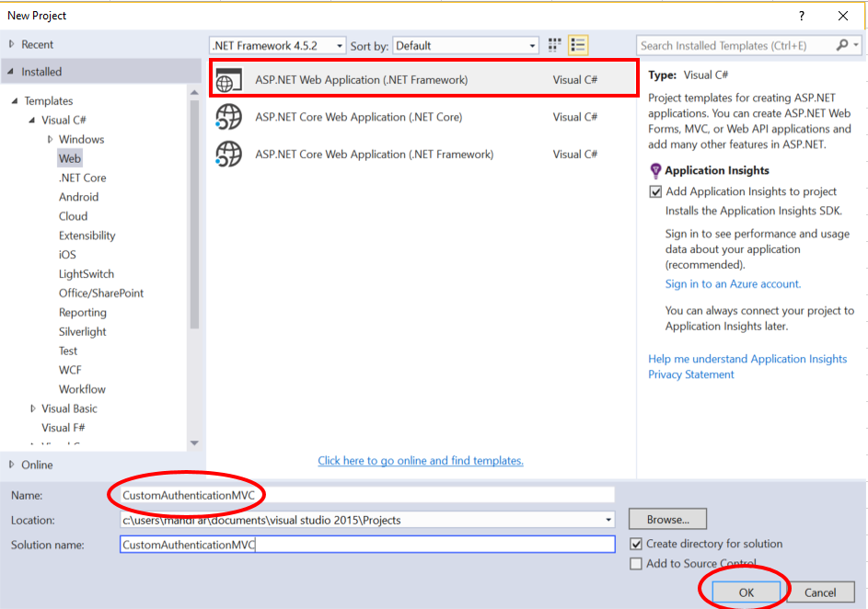Click the templates tree scrollbar down arrow
Viewport: 868px width, 609px height.
point(194,443)
